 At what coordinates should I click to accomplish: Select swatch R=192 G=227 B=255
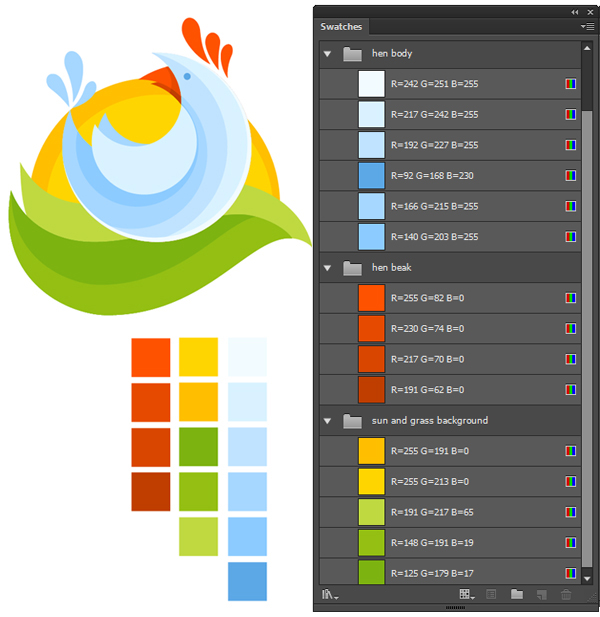371,145
